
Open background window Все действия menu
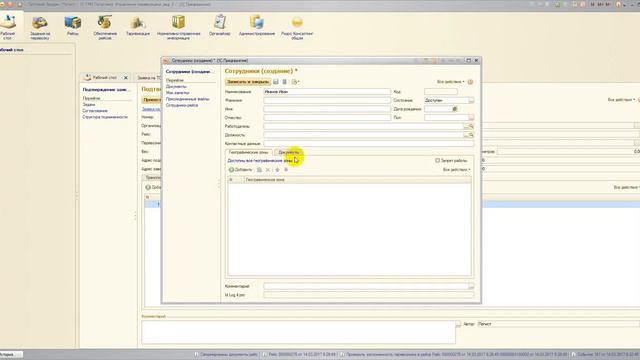621,100
